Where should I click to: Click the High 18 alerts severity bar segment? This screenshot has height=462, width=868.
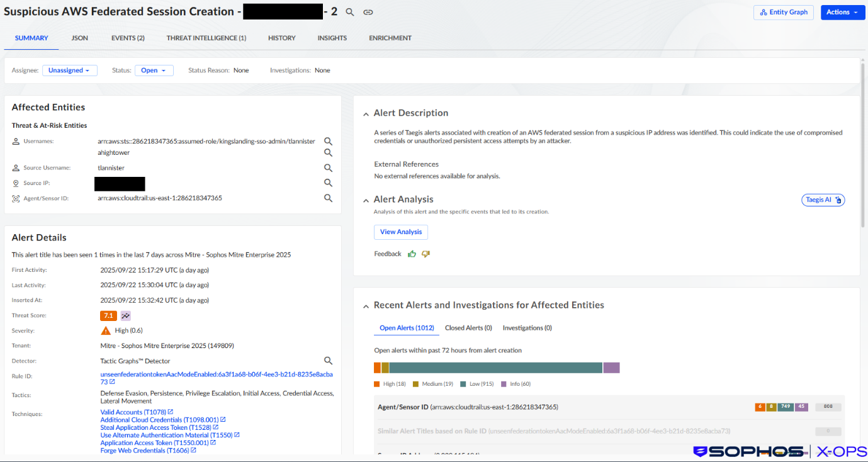click(x=378, y=366)
